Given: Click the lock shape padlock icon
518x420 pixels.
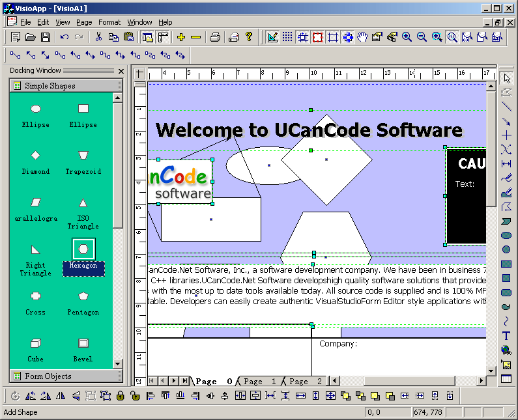Looking at the screenshot, I should [121, 395].
